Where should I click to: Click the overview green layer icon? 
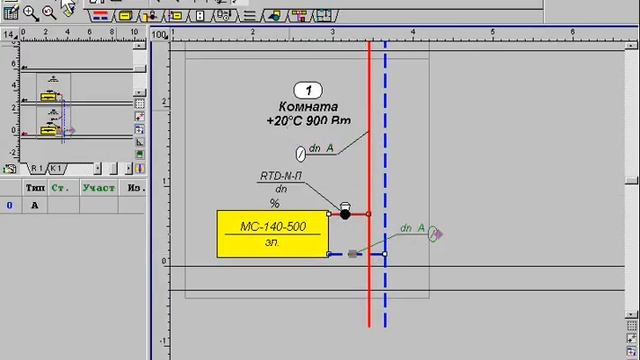[x=140, y=155]
